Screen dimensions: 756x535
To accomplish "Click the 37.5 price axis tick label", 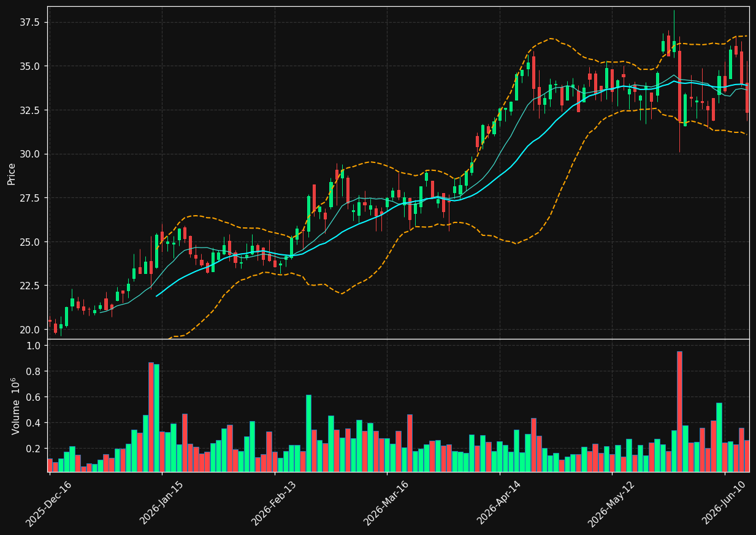I will point(31,23).
